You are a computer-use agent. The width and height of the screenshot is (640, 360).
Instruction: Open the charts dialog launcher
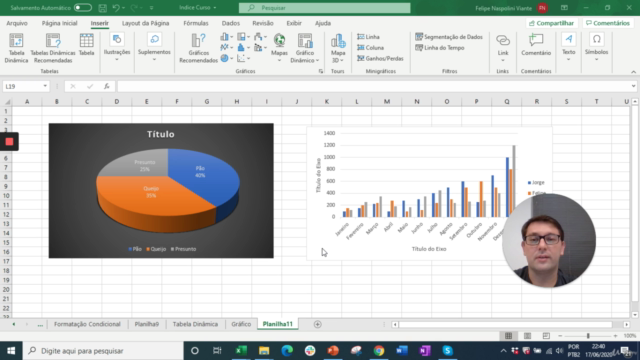pyautogui.click(x=321, y=71)
